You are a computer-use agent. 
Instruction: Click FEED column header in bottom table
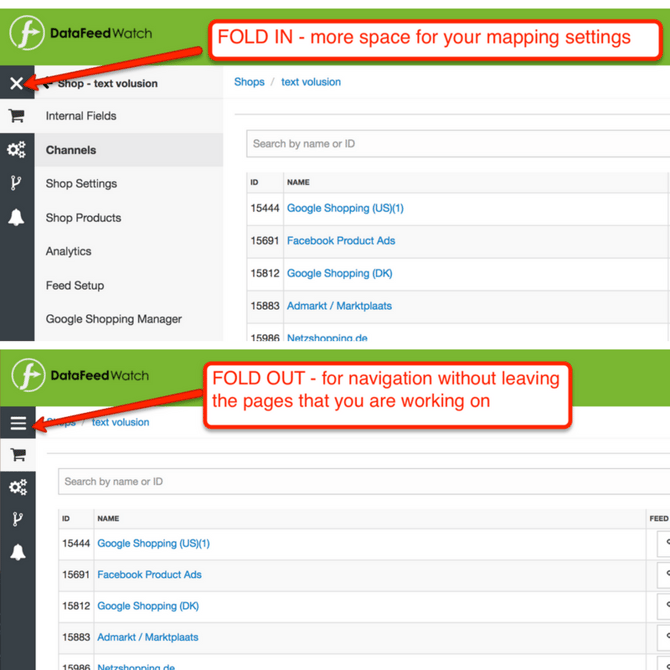(x=658, y=518)
